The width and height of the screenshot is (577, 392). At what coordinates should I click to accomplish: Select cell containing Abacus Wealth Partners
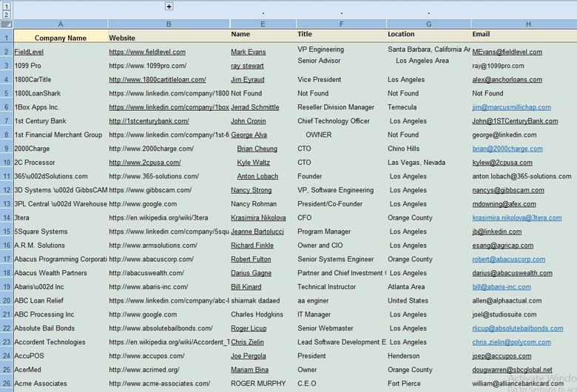pos(61,273)
